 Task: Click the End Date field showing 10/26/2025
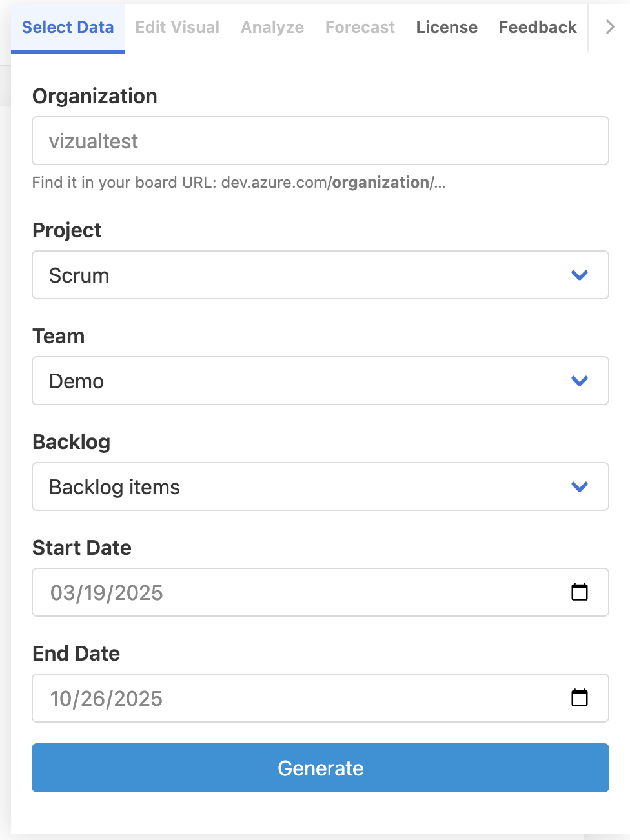[258, 697]
